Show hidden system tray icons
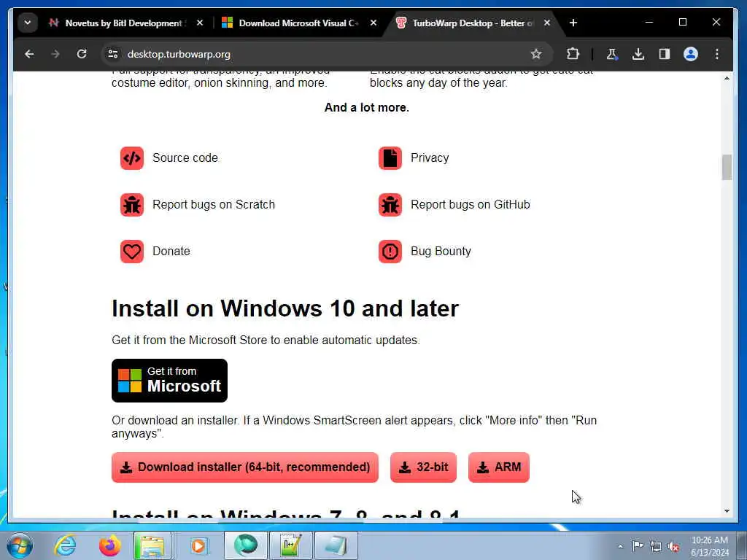This screenshot has height=560, width=747. point(620,547)
